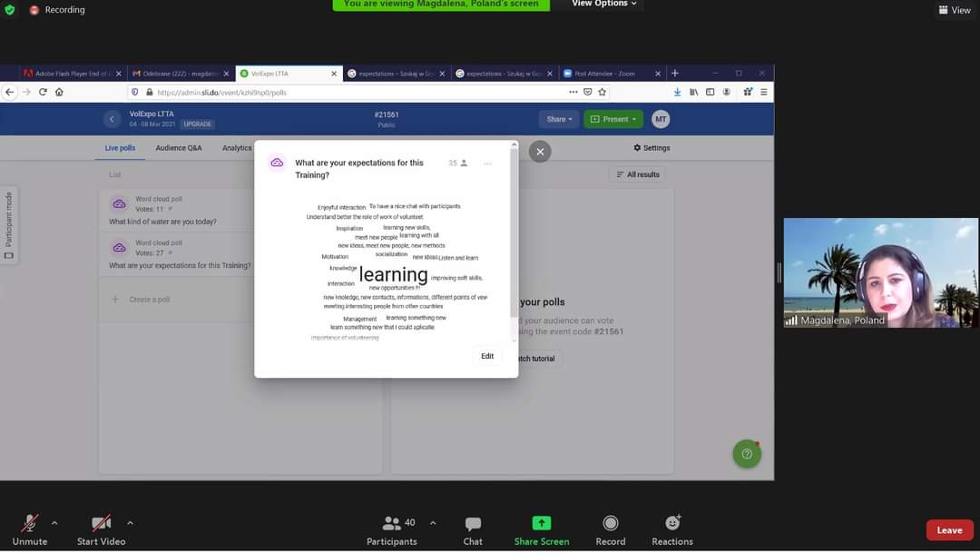Click the green encryption shield icon

(9, 10)
